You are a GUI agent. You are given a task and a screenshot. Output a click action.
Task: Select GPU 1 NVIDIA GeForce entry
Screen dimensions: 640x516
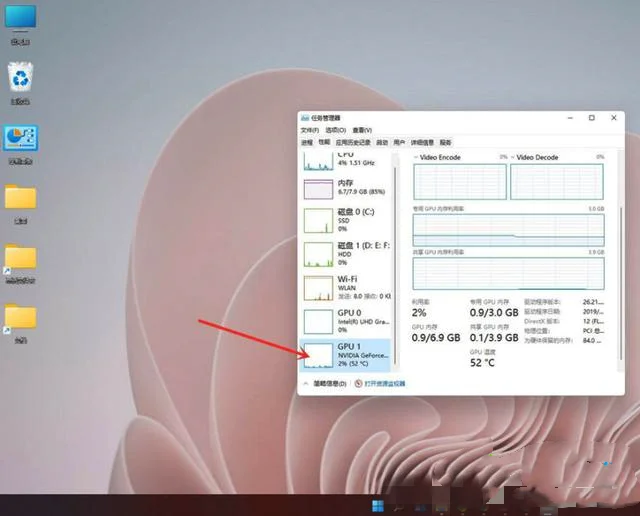coord(347,354)
